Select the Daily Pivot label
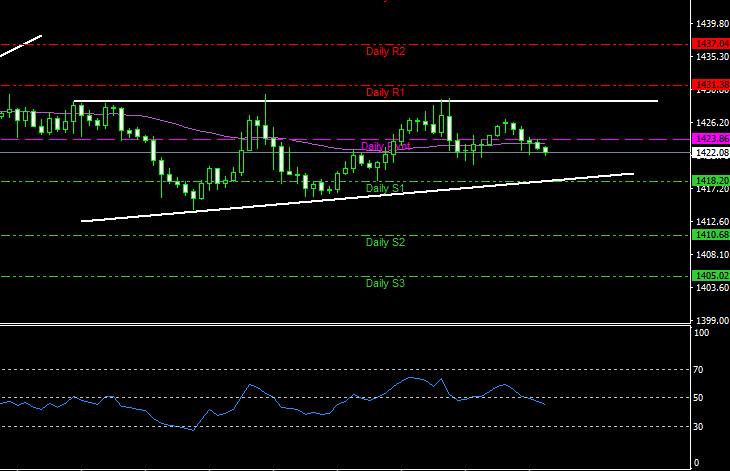 (x=385, y=146)
